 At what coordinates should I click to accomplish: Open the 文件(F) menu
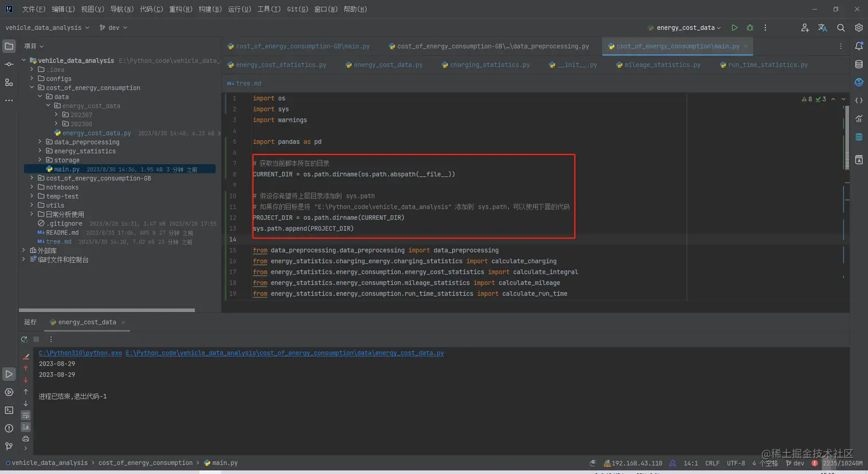click(x=33, y=9)
